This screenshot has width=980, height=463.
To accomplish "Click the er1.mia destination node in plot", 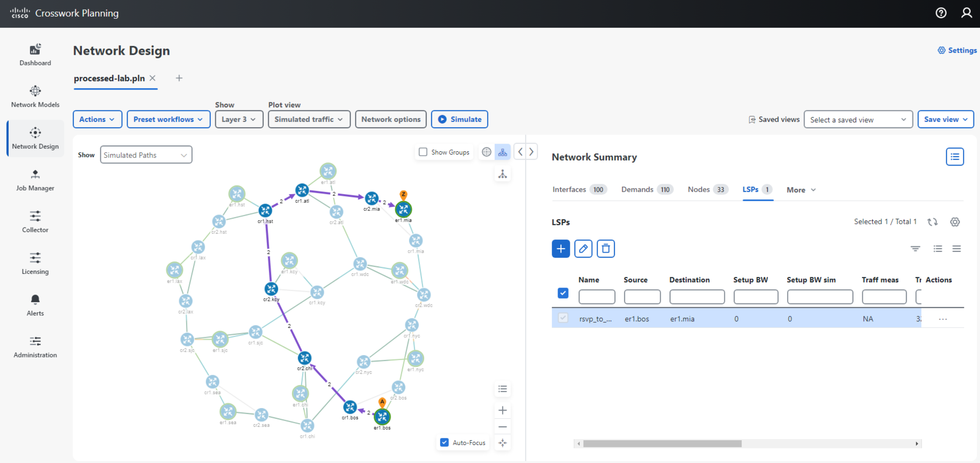I will click(x=403, y=209).
